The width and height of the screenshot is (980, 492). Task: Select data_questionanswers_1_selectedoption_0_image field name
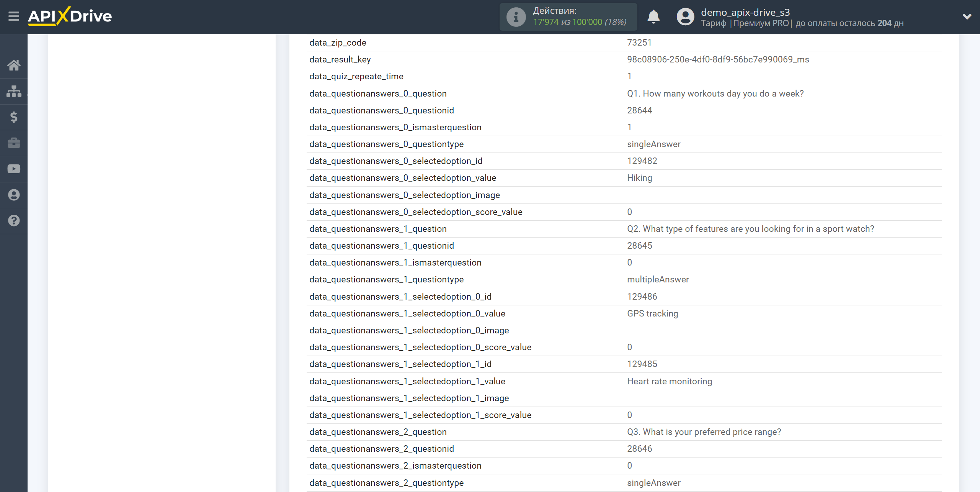[409, 330]
